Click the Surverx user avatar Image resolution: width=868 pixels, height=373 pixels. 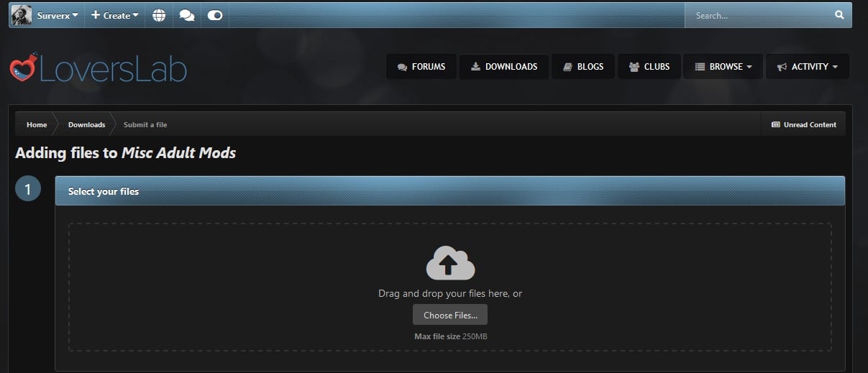click(22, 15)
